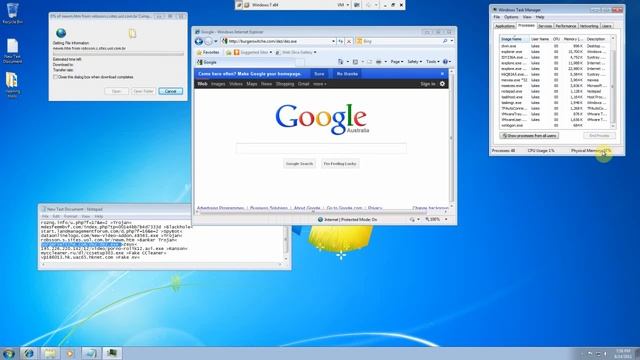Toggle Close this dialog box when download completes
This screenshot has height=360, width=640.
pyautogui.click(x=56, y=77)
